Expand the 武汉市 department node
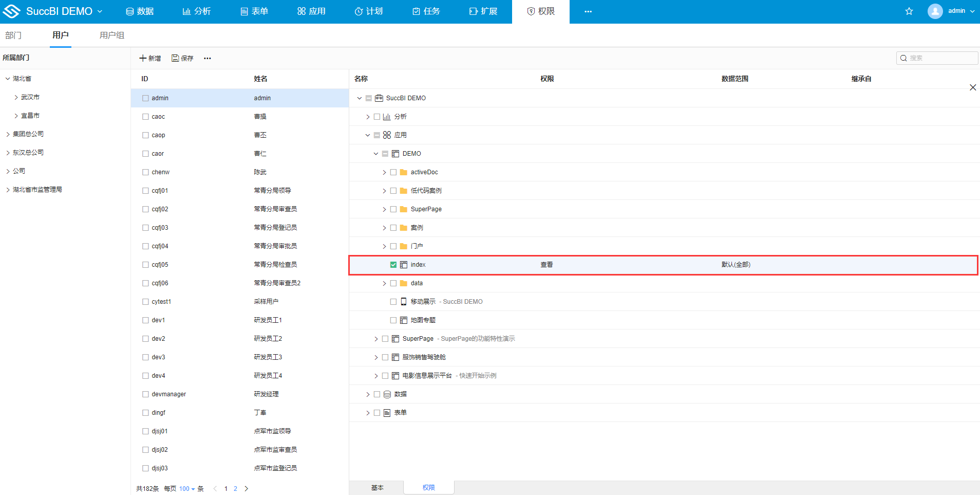 [15, 97]
